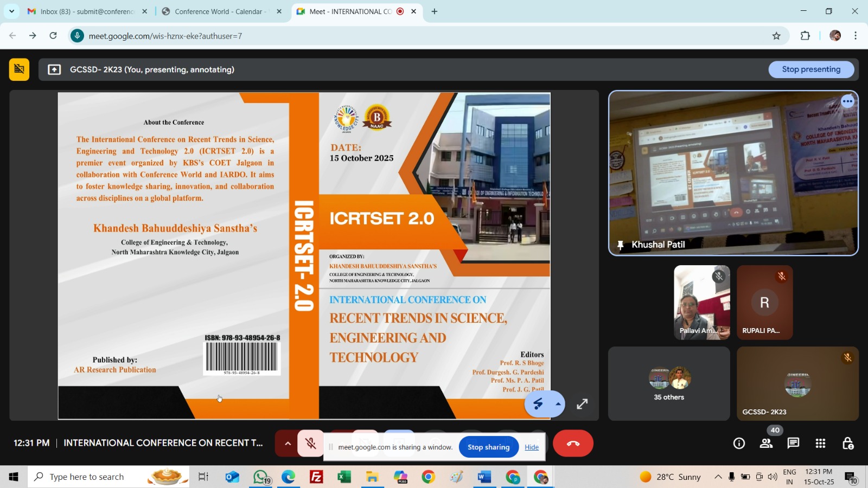Expand the shared presentation to fullscreen

(582, 404)
